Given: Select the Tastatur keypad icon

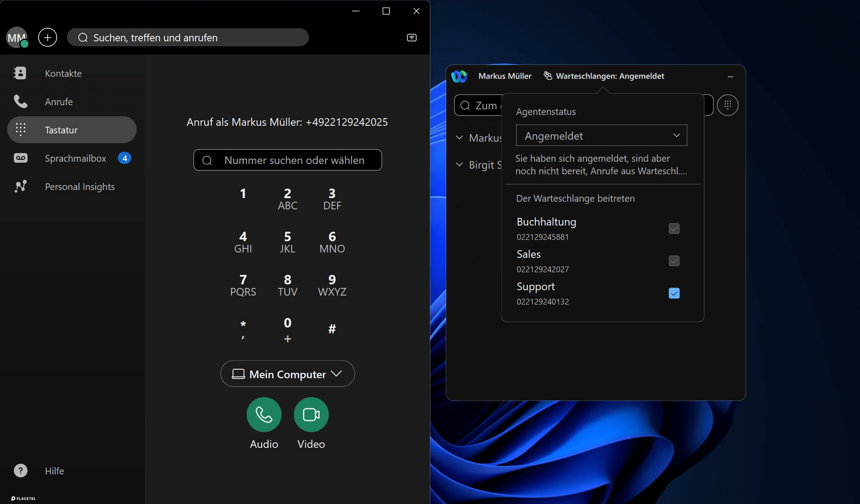Looking at the screenshot, I should (x=20, y=130).
